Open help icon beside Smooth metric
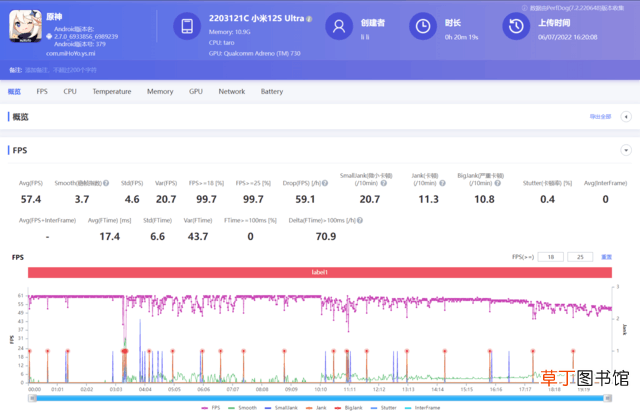Image resolution: width=640 pixels, height=413 pixels. [106, 183]
